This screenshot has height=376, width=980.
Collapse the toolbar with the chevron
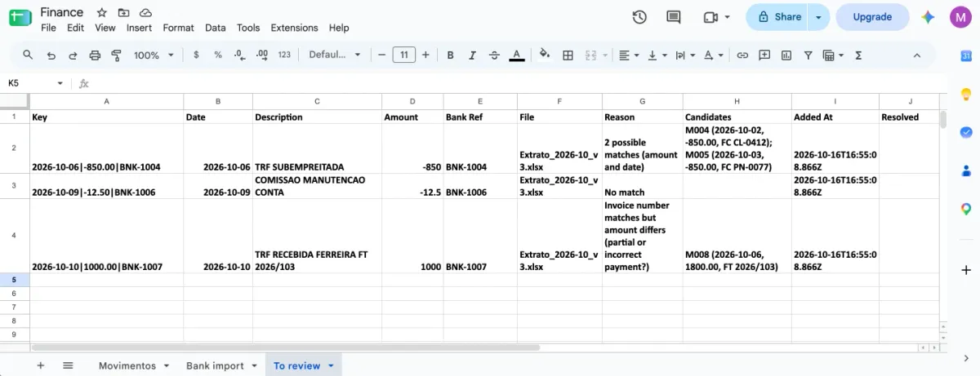pos(917,55)
